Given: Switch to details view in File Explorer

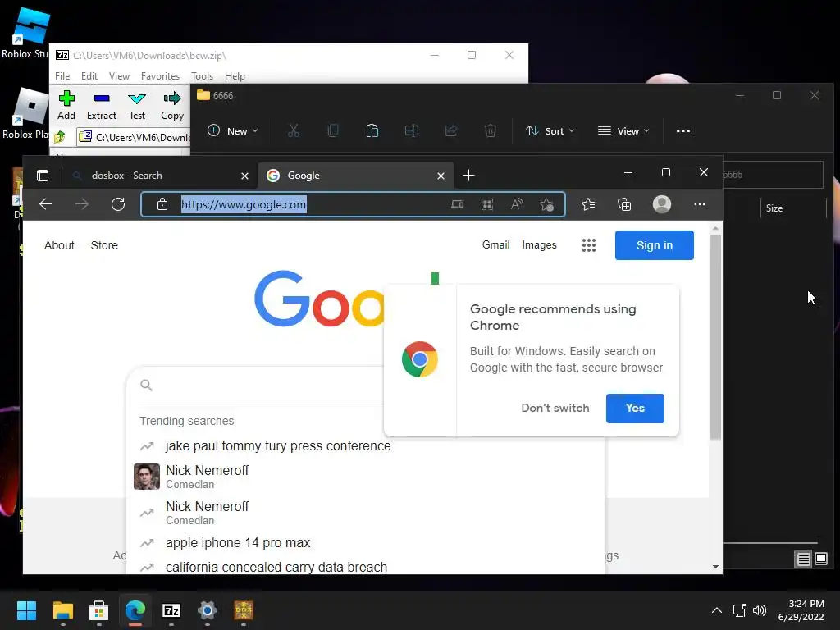Looking at the screenshot, I should click(x=803, y=559).
